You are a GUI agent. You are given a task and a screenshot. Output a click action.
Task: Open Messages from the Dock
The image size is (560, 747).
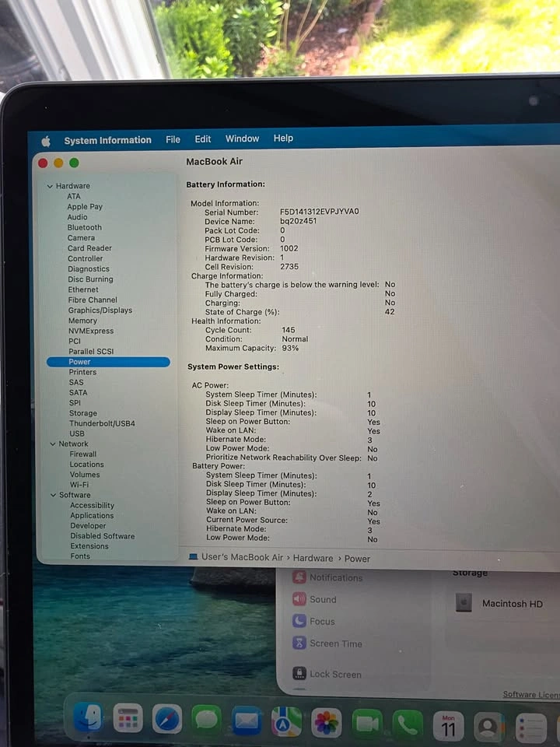pyautogui.click(x=207, y=721)
